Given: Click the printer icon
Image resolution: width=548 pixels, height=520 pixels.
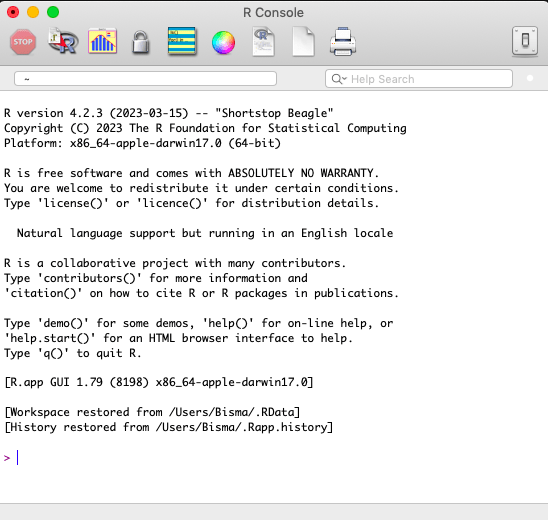Looking at the screenshot, I should pos(343,42).
